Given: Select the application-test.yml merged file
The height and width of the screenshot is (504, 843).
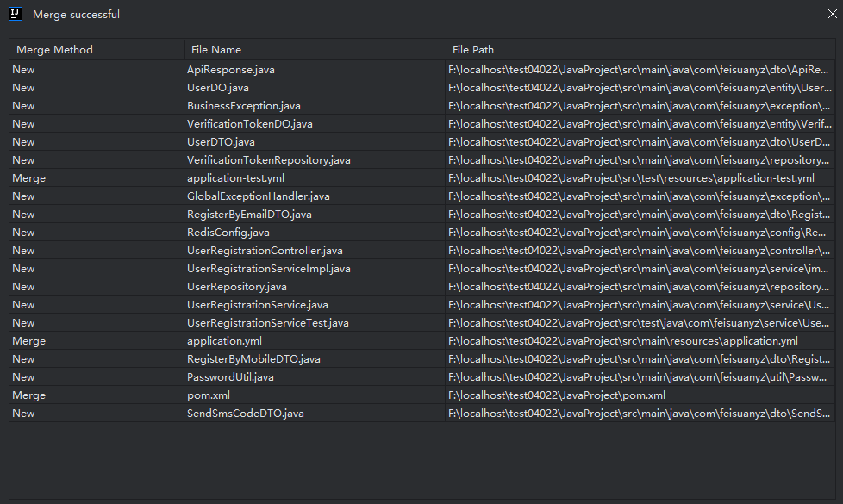Looking at the screenshot, I should coord(235,178).
